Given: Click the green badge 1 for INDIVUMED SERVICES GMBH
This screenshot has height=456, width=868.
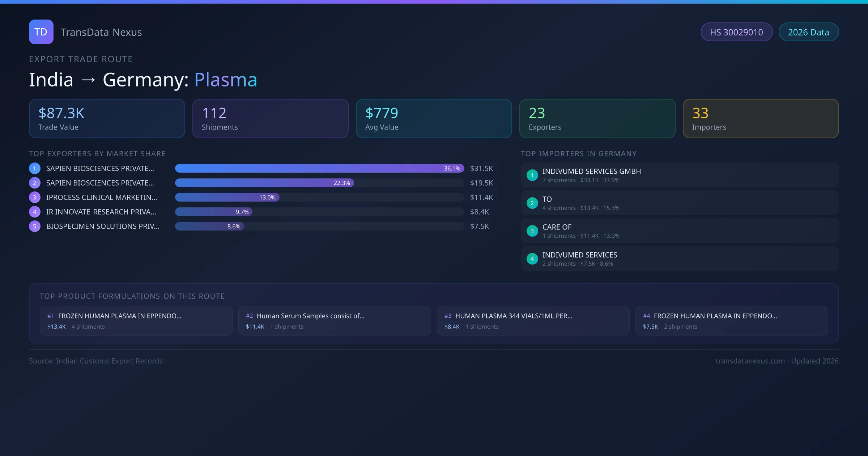Looking at the screenshot, I should [532, 175].
